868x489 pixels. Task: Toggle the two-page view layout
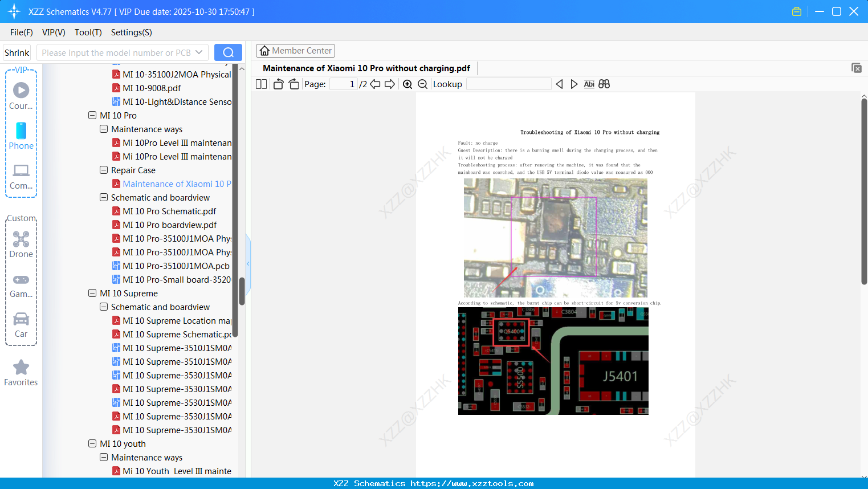coord(262,84)
